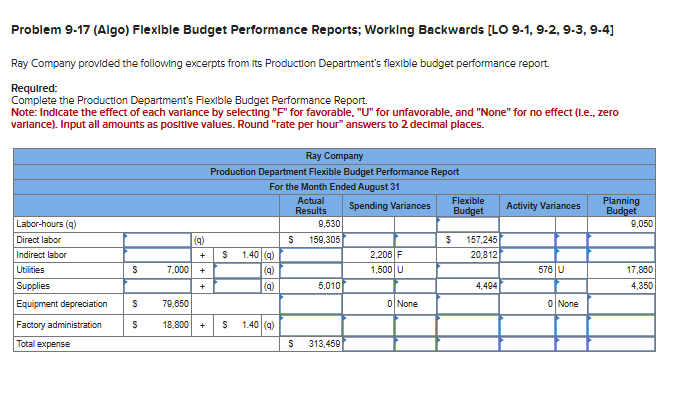691x399 pixels.
Task: Click Direct labor activity variance amount field
Action: click(527, 240)
